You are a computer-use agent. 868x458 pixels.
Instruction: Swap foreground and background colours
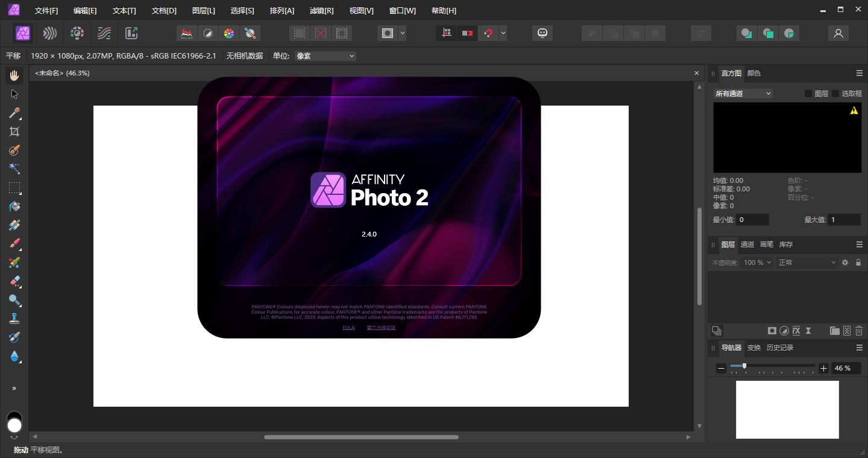14,437
